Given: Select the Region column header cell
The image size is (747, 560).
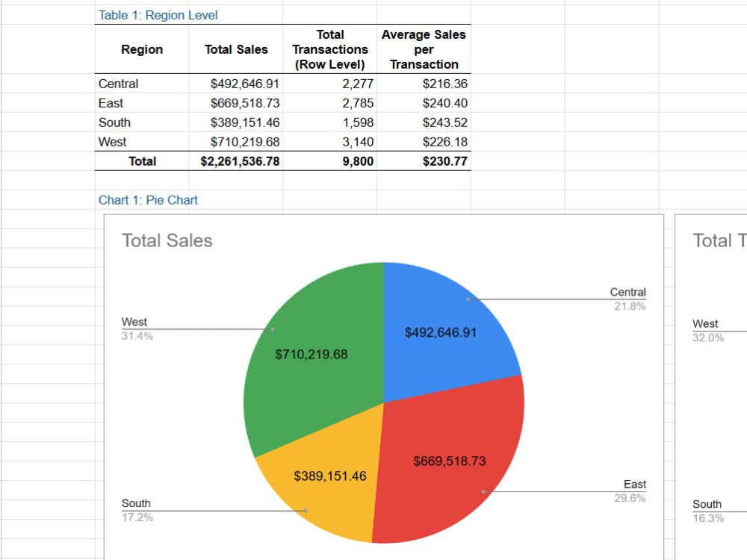Looking at the screenshot, I should pos(142,49).
